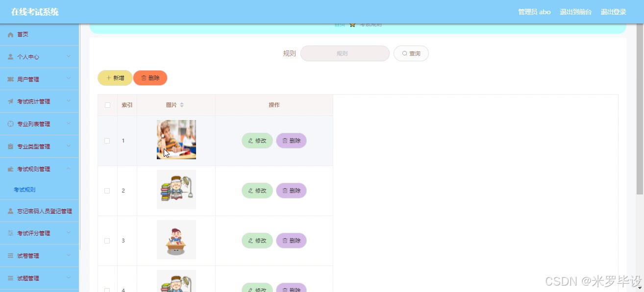644x292 pixels.
Task: Open the 忘记密码人员登记管理 menu item
Action: pos(39,211)
